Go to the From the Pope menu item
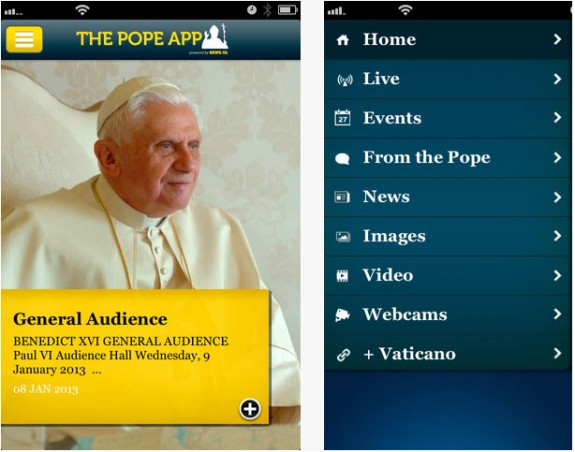The image size is (575, 452). coord(447,158)
